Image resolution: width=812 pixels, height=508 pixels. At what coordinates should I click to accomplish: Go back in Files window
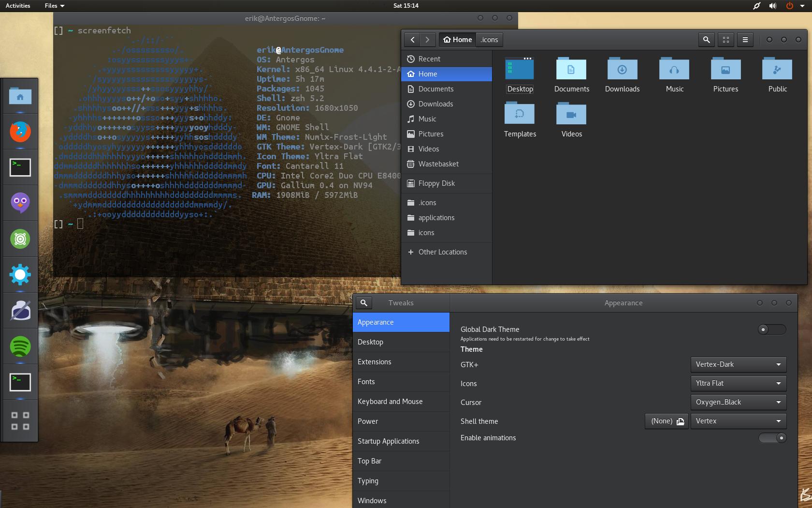click(x=412, y=40)
